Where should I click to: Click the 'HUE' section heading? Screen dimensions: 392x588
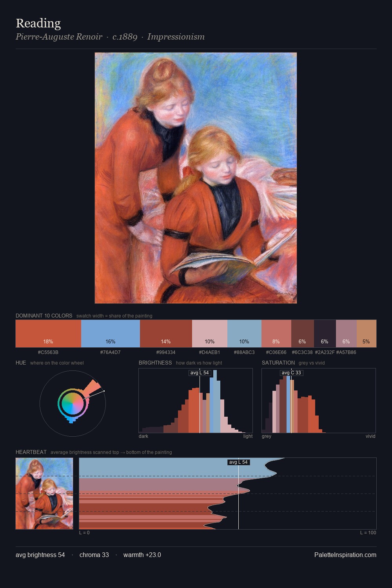coord(21,363)
